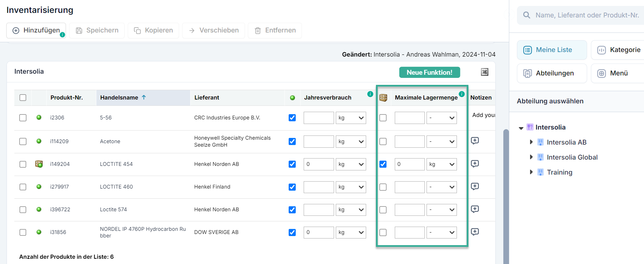
Task: Enable Maximale Lagermenge checkbox for NORDEL row
Action: click(383, 233)
